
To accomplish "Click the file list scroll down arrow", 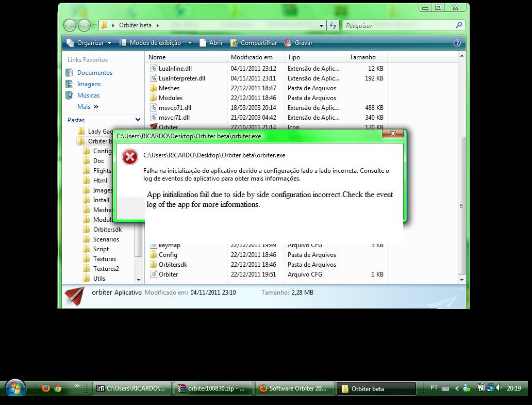I will coord(461,280).
